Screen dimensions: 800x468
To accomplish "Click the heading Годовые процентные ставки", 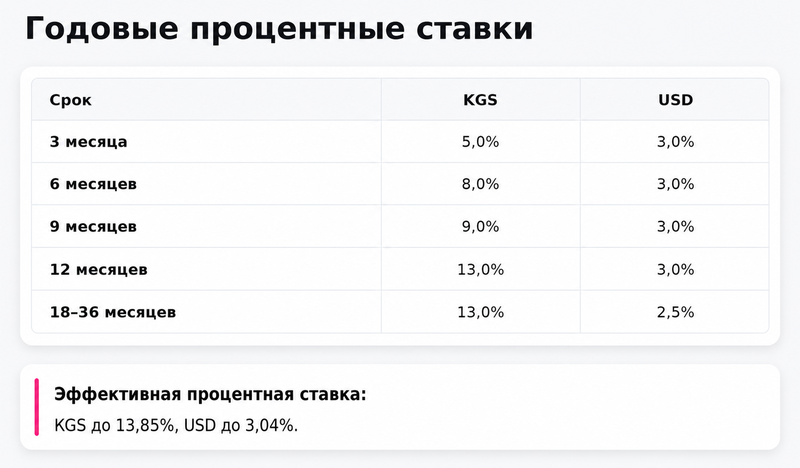I will pos(279,29).
